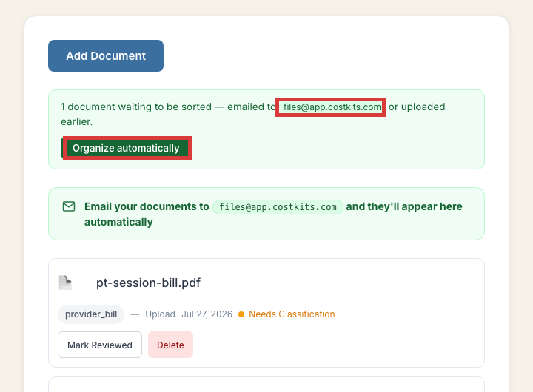
Task: Open pt-session-bill.pdf file icon
Action: coord(65,283)
